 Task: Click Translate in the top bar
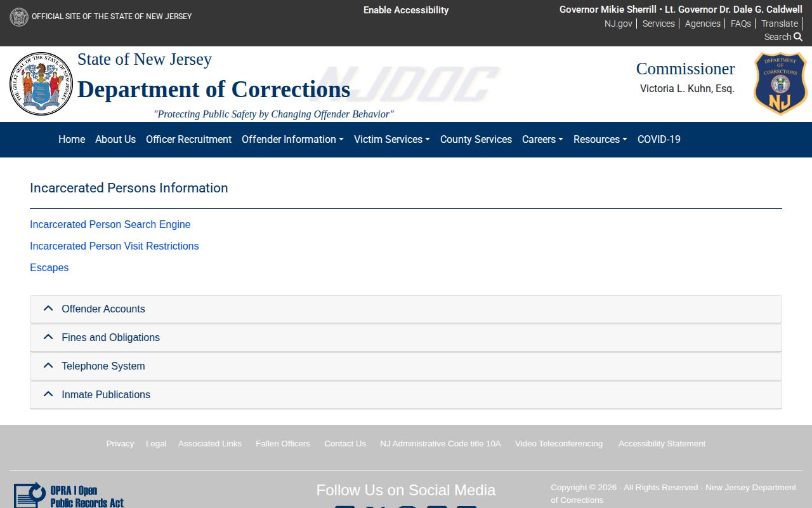(x=780, y=23)
